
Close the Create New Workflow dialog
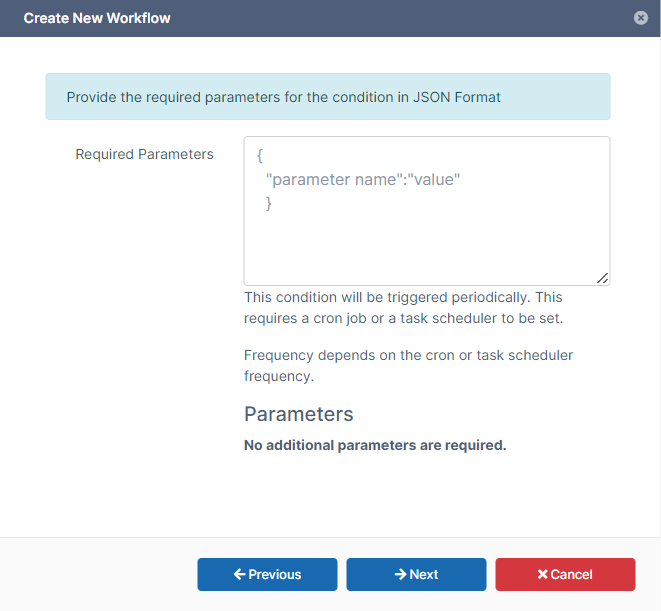coord(641,18)
